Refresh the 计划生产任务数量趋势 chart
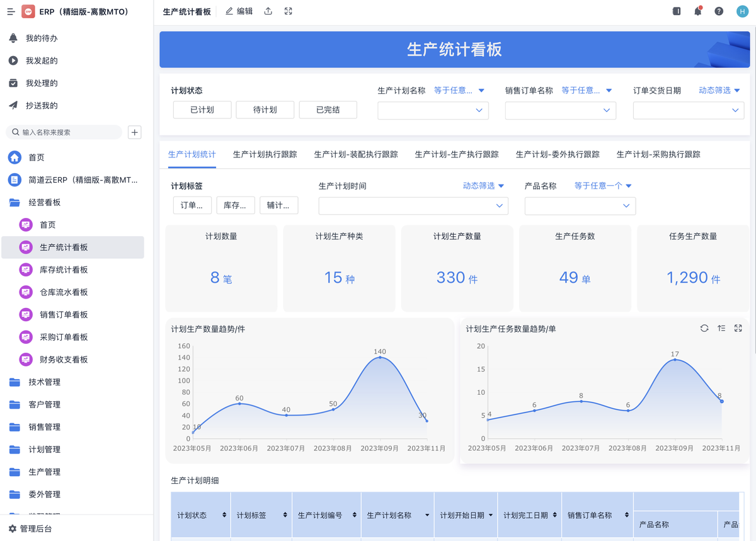Viewport: 756px width, 541px height. (704, 328)
